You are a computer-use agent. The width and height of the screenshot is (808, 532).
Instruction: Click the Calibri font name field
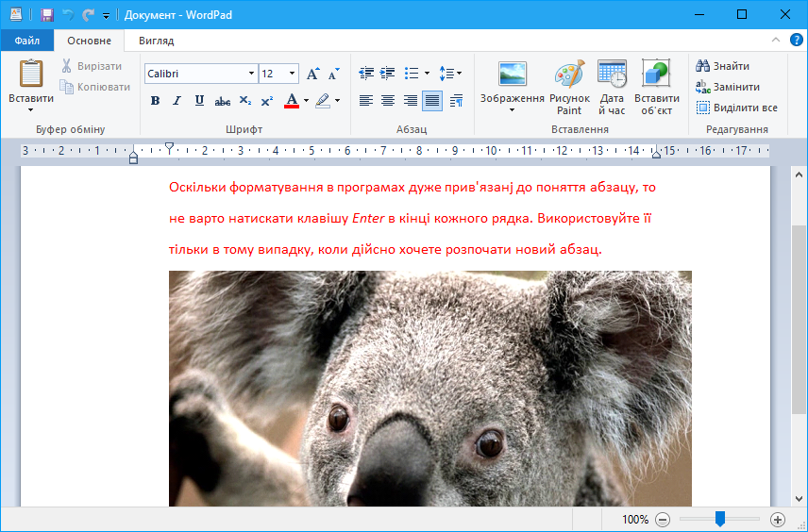click(x=195, y=74)
